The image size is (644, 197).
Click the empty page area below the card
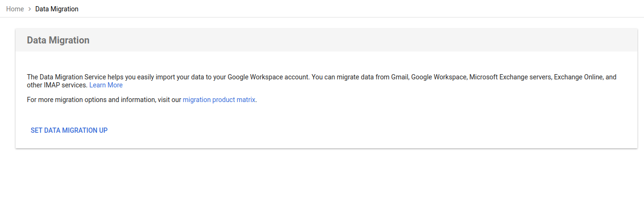coord(322,175)
